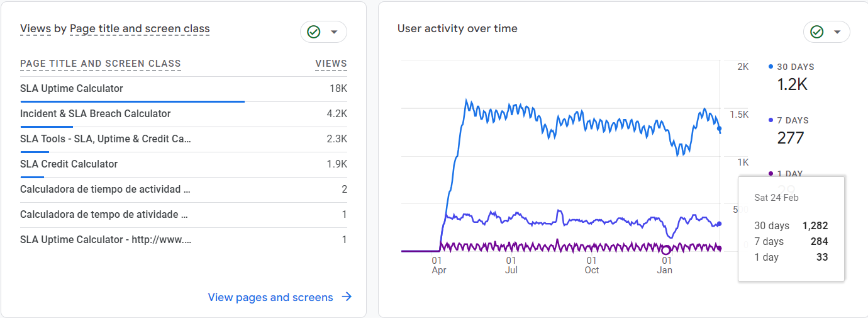Click the View pages and screens link
Image resolution: width=868 pixels, height=318 pixels.
(270, 297)
